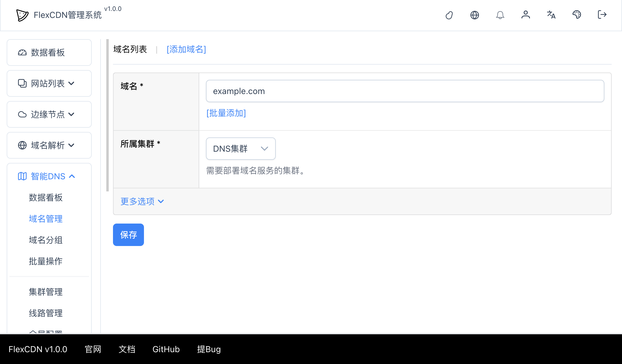Viewport: 622px width, 364px height.
Task: Click the user profile icon
Action: (526, 15)
